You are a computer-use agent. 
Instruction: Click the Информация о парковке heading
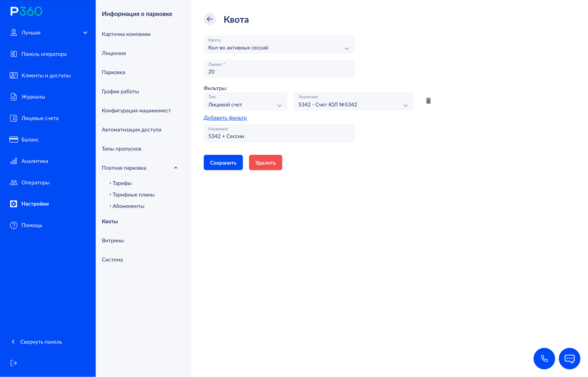coord(137,14)
